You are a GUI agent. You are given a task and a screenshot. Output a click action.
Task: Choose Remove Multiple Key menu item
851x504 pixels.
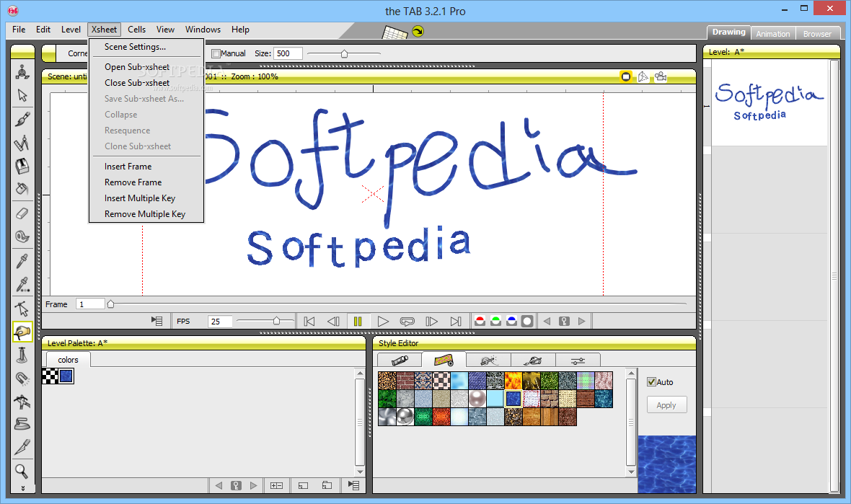146,214
